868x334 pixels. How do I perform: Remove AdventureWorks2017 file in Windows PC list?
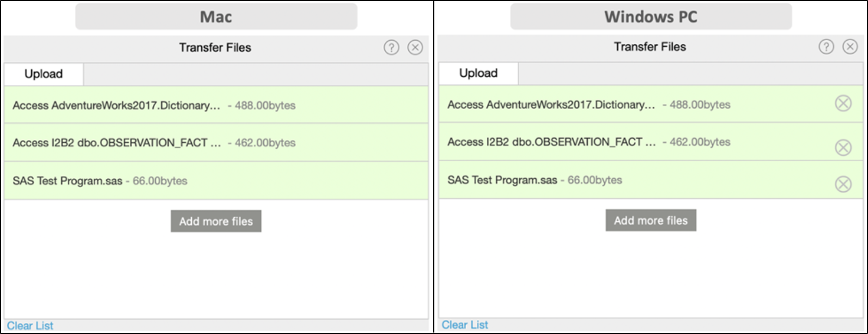click(843, 104)
